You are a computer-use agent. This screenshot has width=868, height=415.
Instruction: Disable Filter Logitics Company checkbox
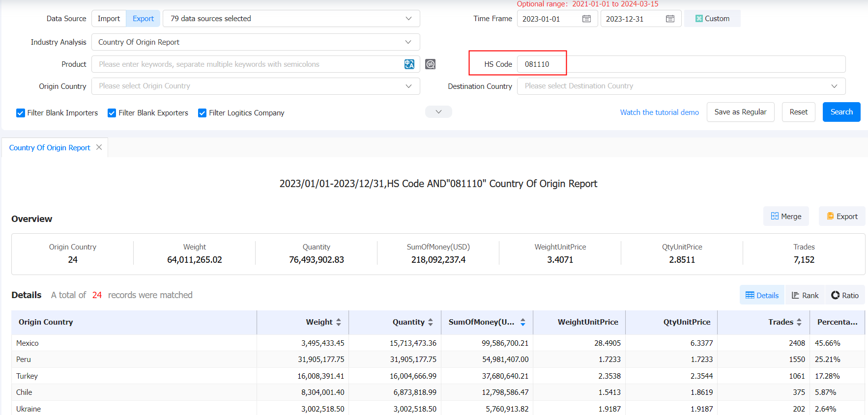[x=202, y=113]
